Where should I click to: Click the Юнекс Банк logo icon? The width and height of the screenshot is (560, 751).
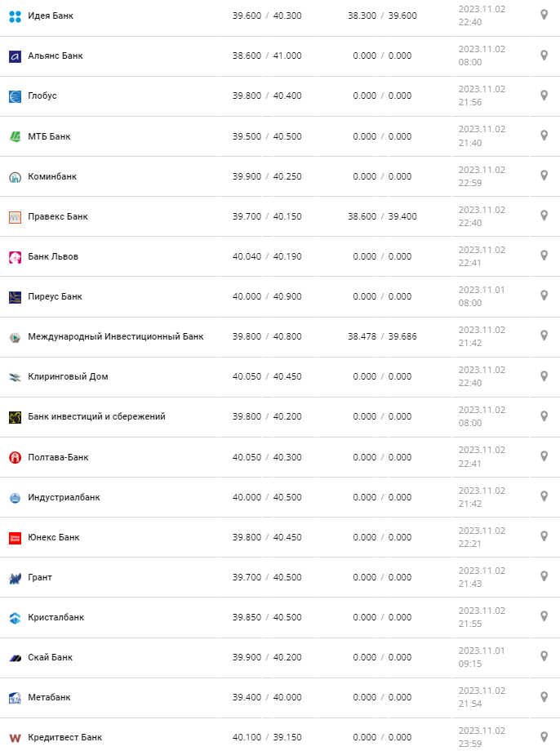(x=15, y=538)
